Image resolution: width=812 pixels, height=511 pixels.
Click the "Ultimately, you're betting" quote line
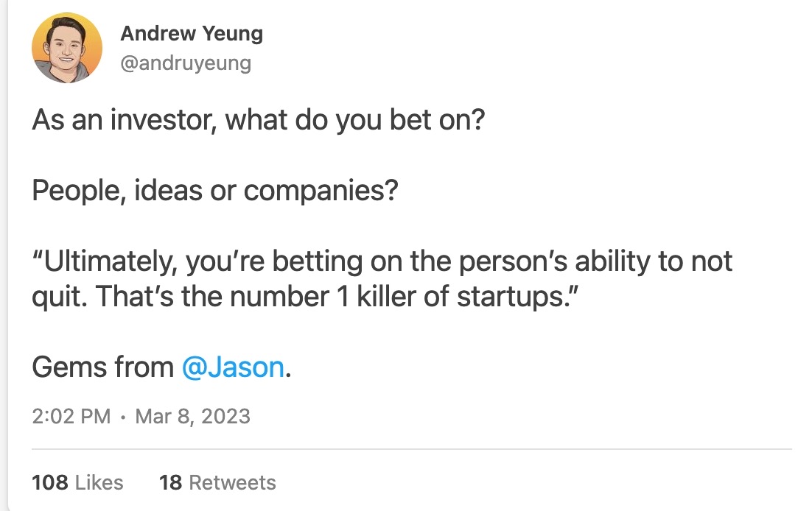[382, 262]
